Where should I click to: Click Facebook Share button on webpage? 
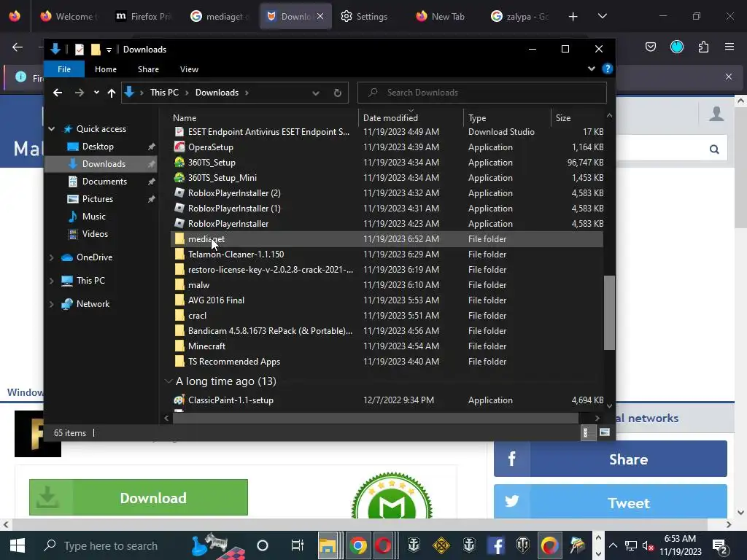611,459
